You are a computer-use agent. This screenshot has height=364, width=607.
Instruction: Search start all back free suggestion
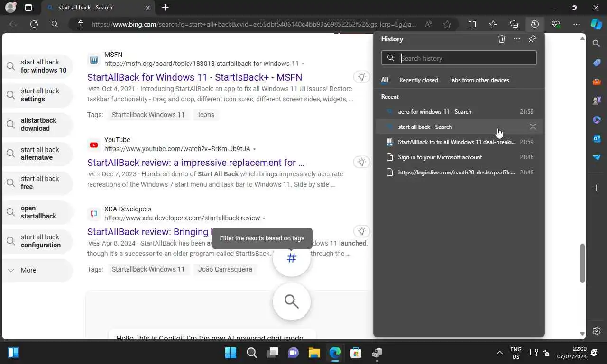click(37, 183)
